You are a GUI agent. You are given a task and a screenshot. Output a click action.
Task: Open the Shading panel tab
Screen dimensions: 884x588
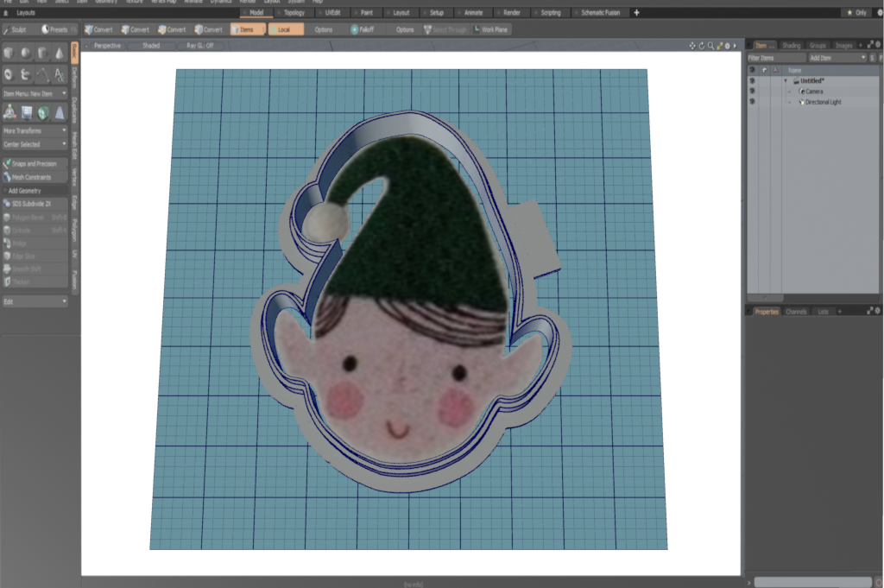[791, 45]
